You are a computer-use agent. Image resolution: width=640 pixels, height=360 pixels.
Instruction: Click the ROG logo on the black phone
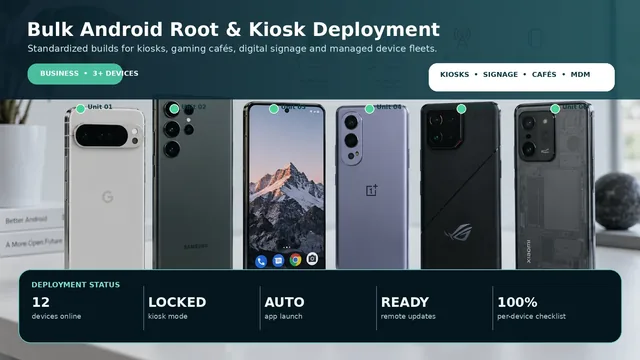[x=458, y=233]
